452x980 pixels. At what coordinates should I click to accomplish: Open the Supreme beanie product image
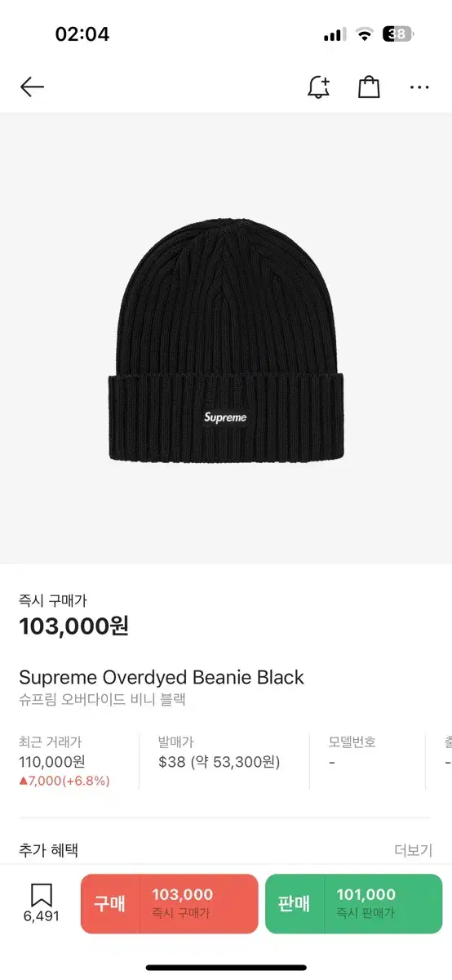click(226, 338)
